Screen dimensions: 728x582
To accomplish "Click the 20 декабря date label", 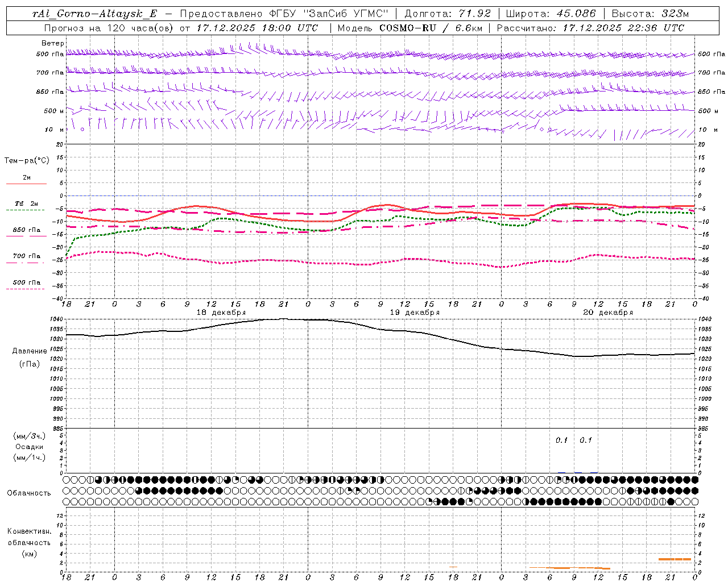I will click(x=608, y=313).
